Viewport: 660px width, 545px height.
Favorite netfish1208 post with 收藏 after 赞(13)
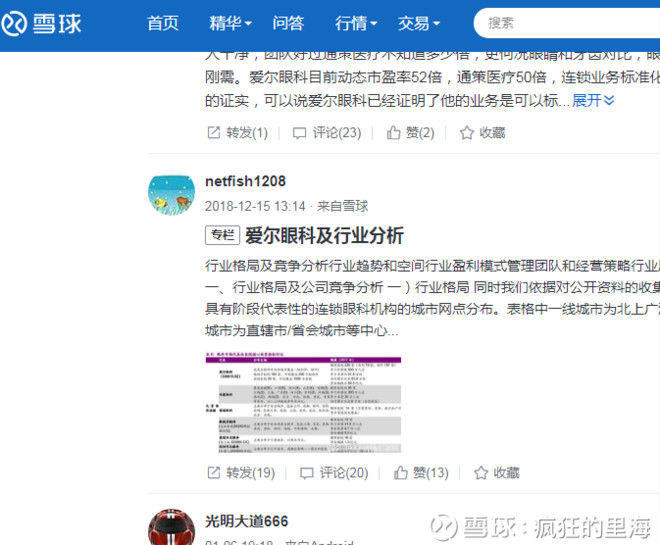pos(497,473)
